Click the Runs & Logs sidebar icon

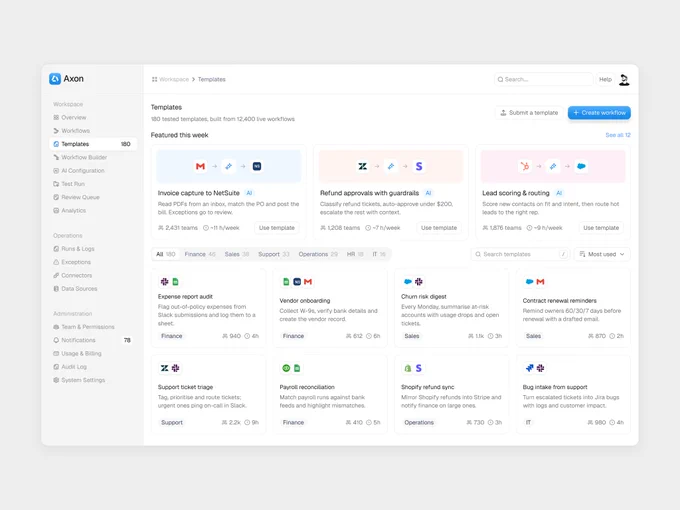click(56, 249)
